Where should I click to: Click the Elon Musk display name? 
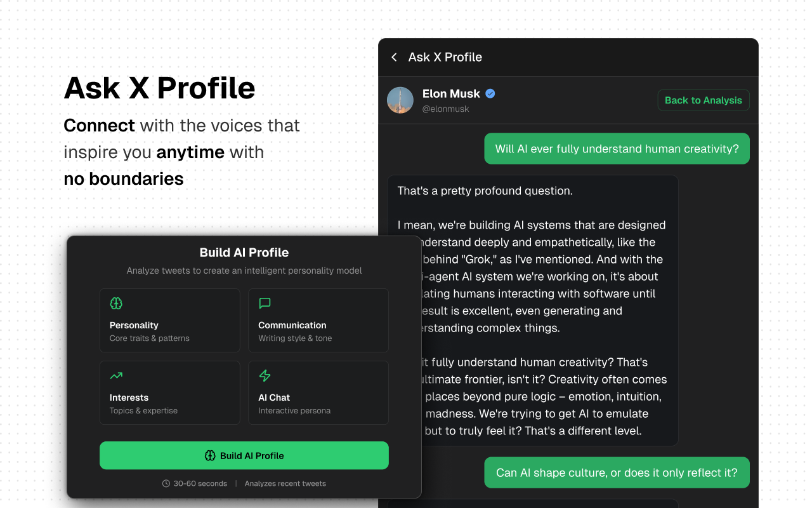pyautogui.click(x=451, y=93)
